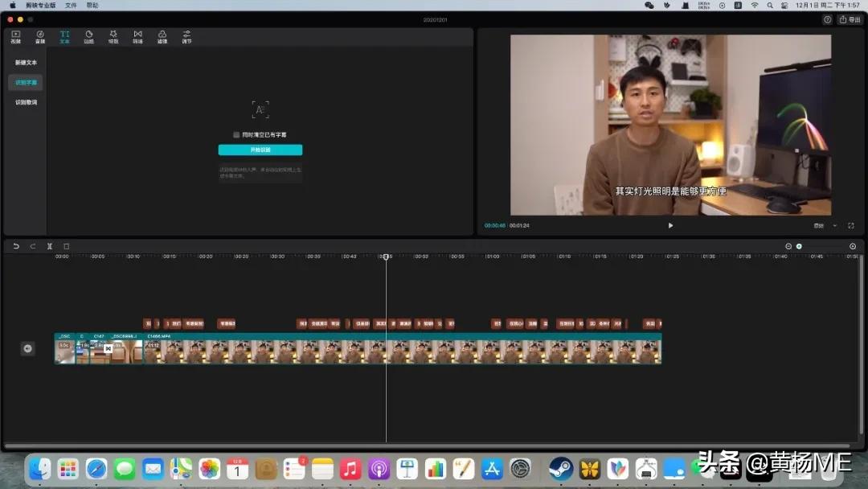The width and height of the screenshot is (868, 489).
Task: Open the 调节 (Adjust) panel
Action: click(x=186, y=35)
